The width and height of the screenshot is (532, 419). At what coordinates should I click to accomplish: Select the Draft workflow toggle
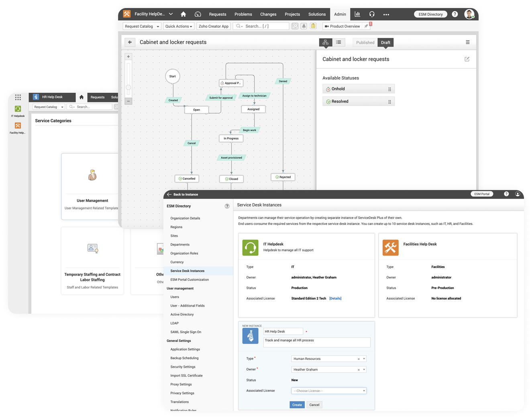pos(385,43)
